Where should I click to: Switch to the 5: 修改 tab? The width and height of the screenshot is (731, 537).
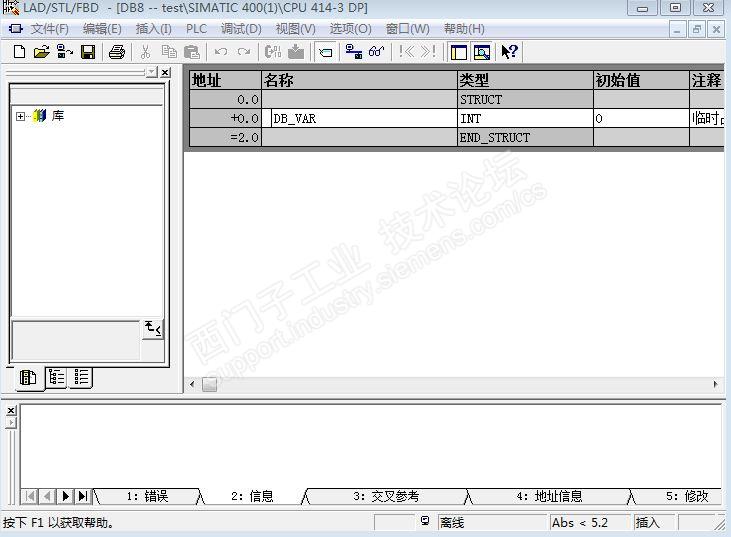[687, 496]
